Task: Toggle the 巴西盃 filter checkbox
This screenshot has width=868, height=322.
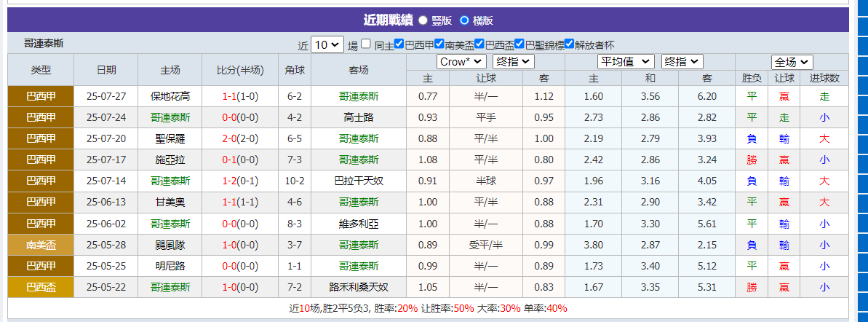Action: pyautogui.click(x=479, y=44)
